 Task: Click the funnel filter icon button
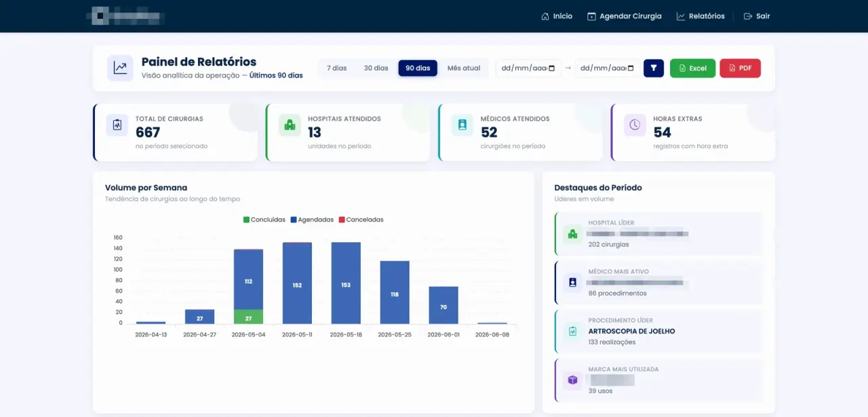tap(653, 68)
